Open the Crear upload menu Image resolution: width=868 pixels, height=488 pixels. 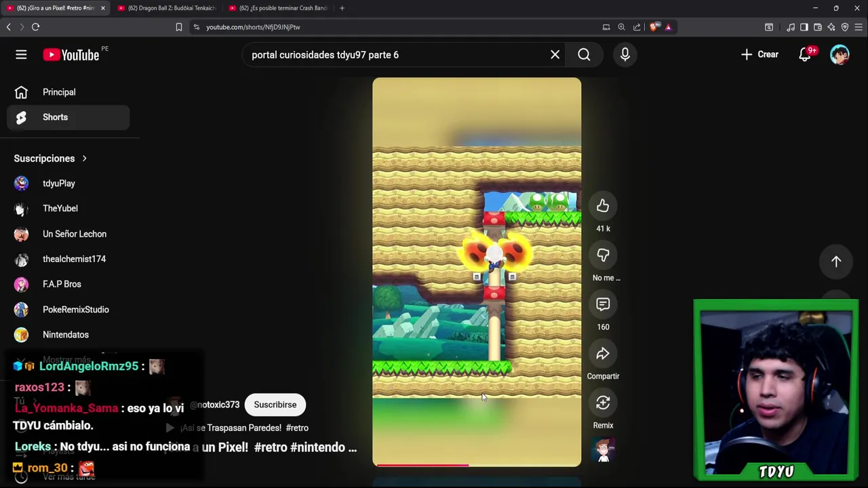(759, 54)
